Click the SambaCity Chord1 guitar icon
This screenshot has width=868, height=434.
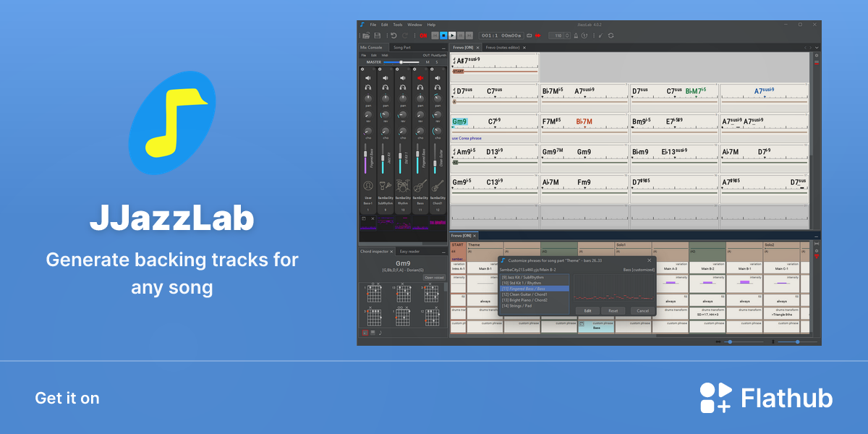click(438, 187)
